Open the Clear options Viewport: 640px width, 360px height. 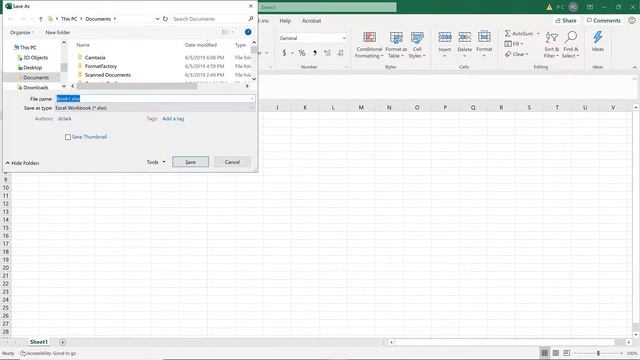point(516,54)
